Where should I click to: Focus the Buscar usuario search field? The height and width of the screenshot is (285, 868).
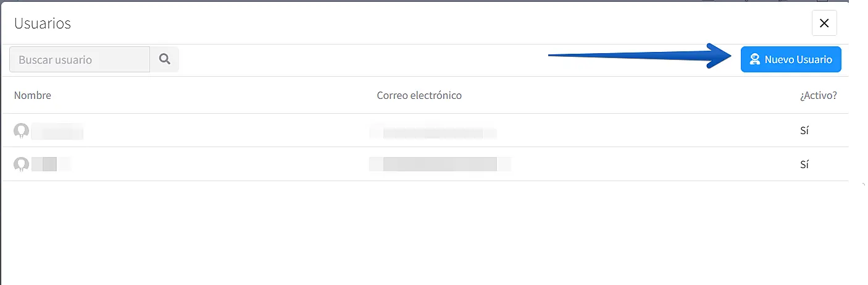[80, 59]
